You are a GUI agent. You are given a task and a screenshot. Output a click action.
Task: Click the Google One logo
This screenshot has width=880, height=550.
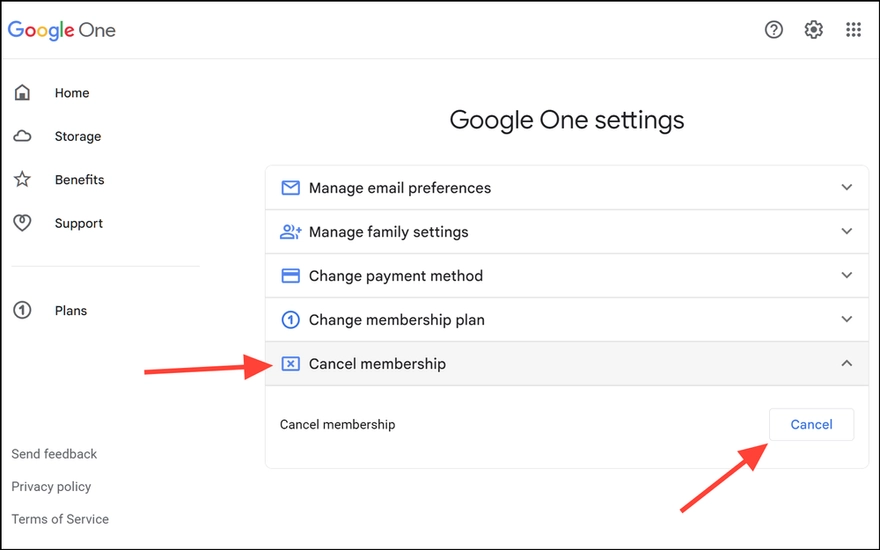click(62, 30)
